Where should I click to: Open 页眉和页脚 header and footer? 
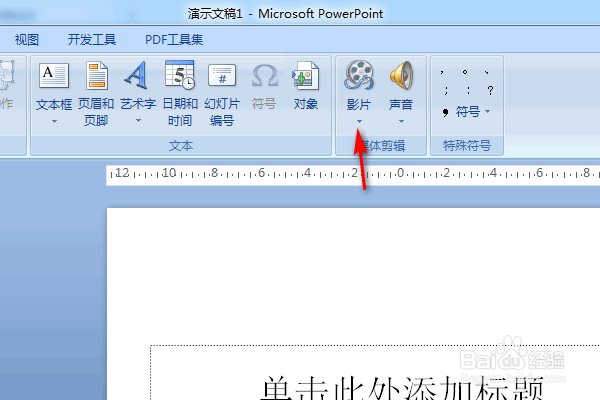click(x=96, y=93)
